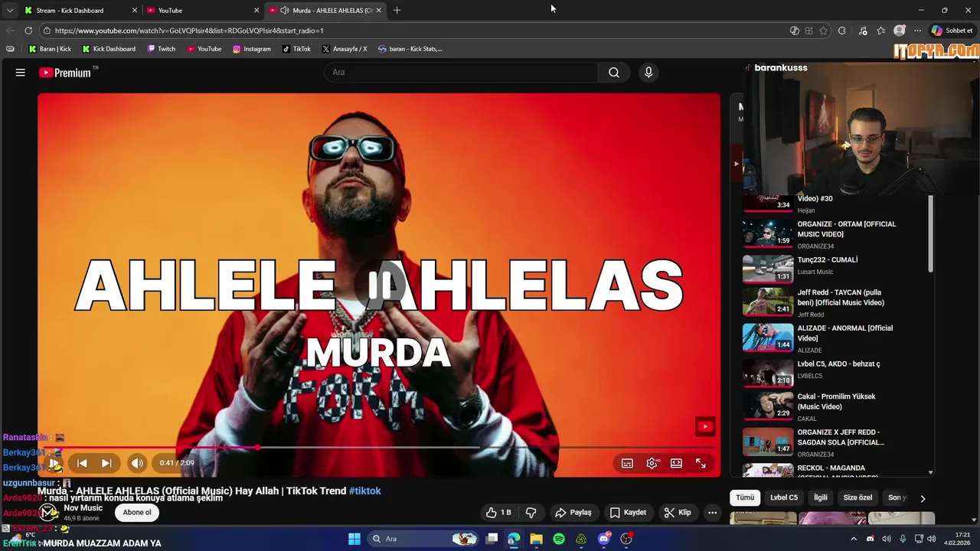The height and width of the screenshot is (551, 980).
Task: Open the Anasayfa / X bookmark
Action: (345, 49)
